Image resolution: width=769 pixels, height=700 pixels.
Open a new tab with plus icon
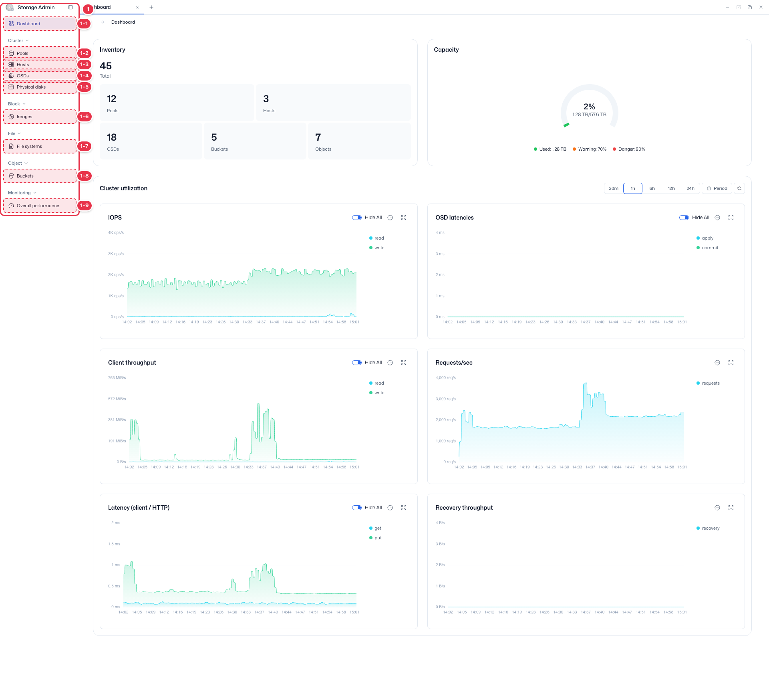151,7
